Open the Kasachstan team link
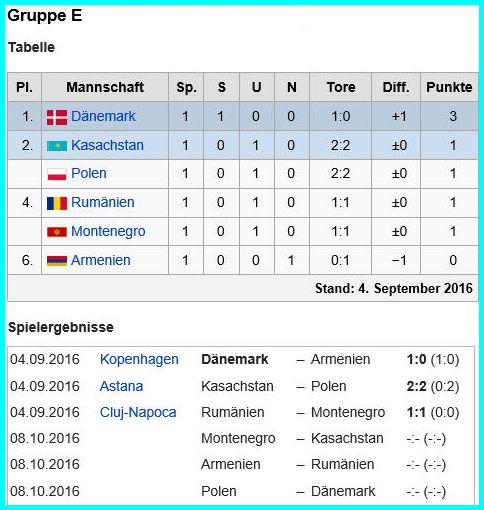 point(107,145)
